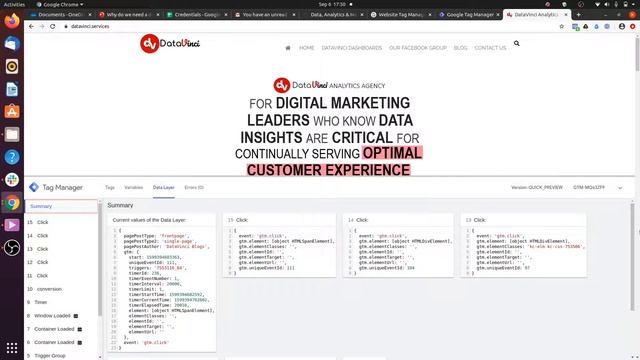Screen dimensions: 640x360
Task: Go back using browser back arrow
Action: [x=31, y=26]
